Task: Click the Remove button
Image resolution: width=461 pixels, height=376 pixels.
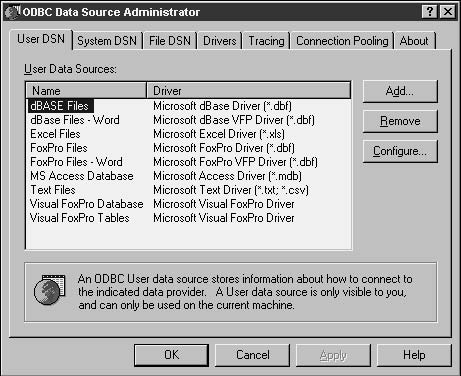Action: click(x=400, y=121)
